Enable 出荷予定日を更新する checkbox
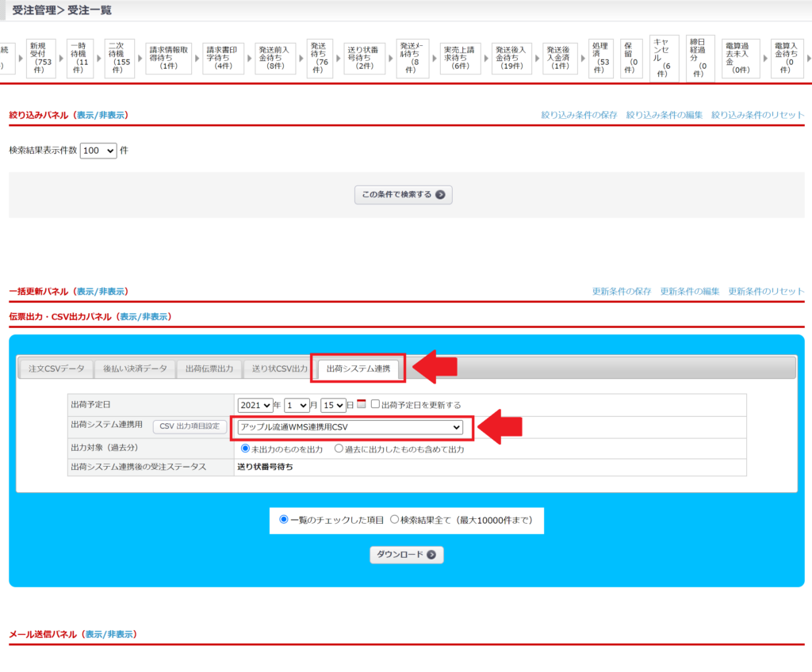 pyautogui.click(x=375, y=404)
